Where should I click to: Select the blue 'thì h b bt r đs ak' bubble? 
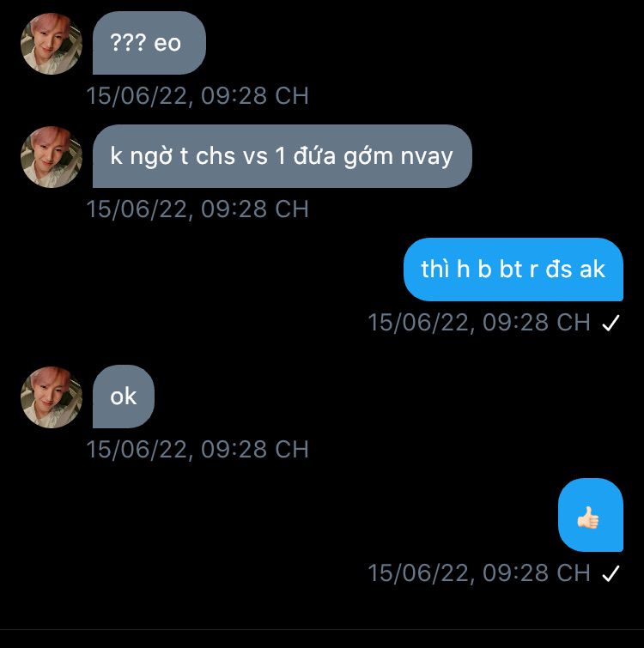click(x=513, y=269)
